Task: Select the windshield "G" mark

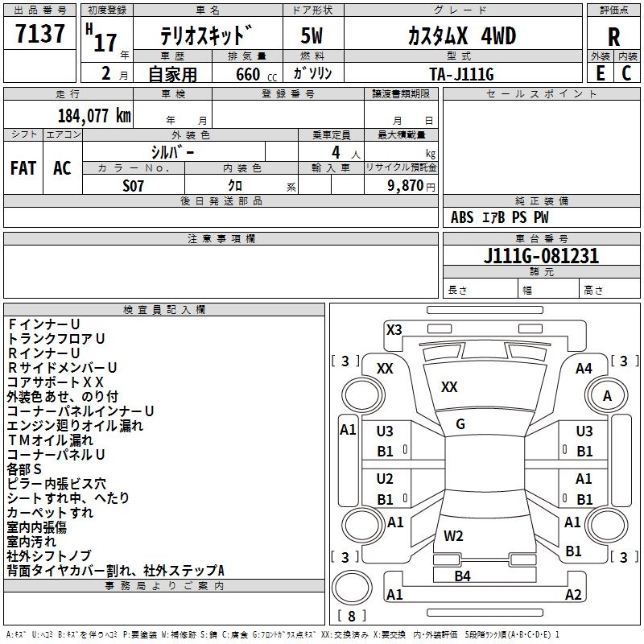Action: click(x=460, y=424)
